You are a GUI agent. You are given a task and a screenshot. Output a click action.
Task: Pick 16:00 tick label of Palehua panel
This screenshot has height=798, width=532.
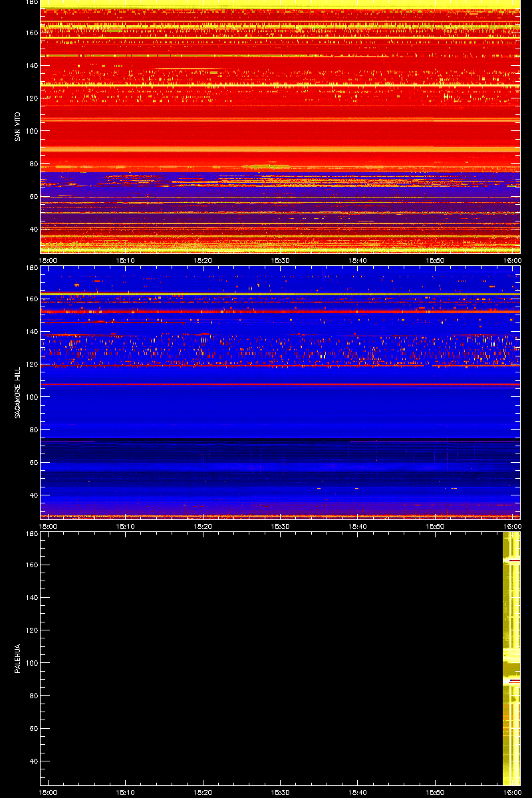pos(512,793)
